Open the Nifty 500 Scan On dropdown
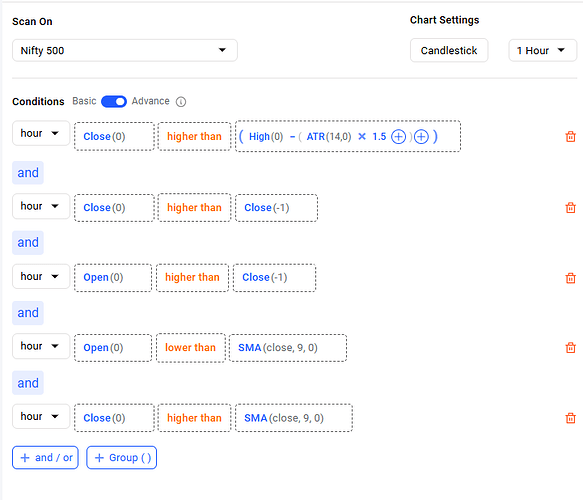The height and width of the screenshot is (500, 583). click(x=125, y=50)
